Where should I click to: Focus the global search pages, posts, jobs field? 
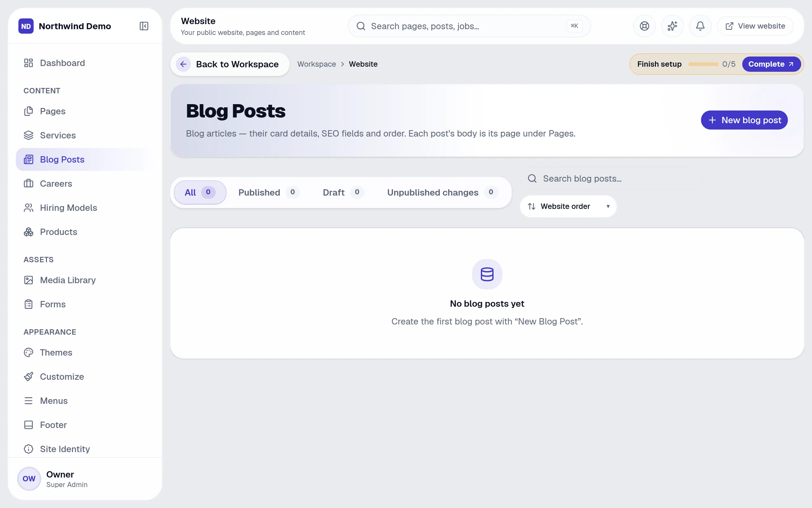(x=469, y=26)
